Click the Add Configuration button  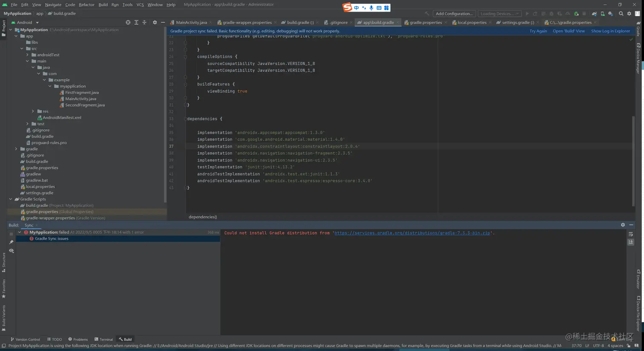point(454,14)
